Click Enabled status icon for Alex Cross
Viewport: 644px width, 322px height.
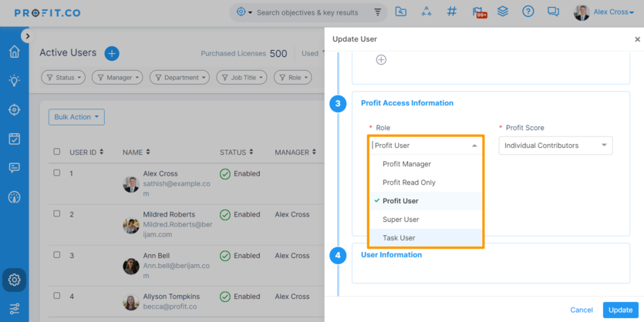[x=225, y=174]
